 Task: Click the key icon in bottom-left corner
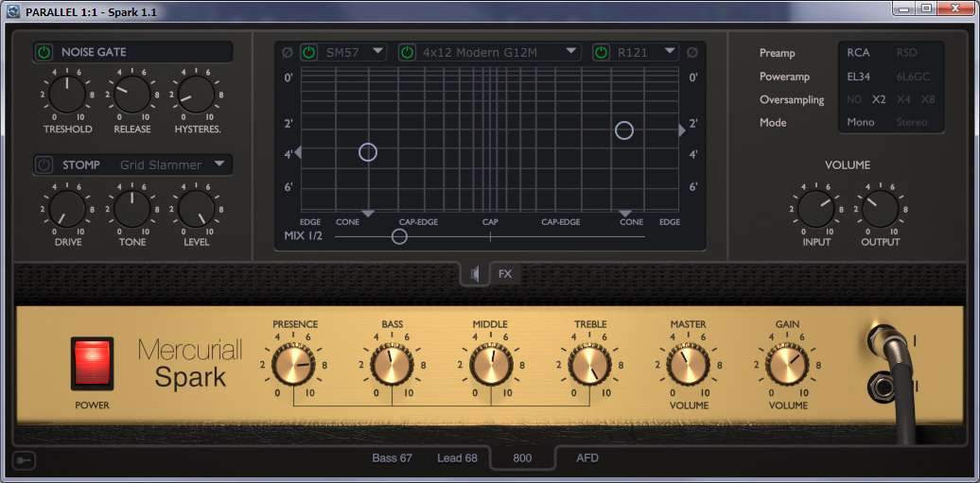[x=23, y=460]
